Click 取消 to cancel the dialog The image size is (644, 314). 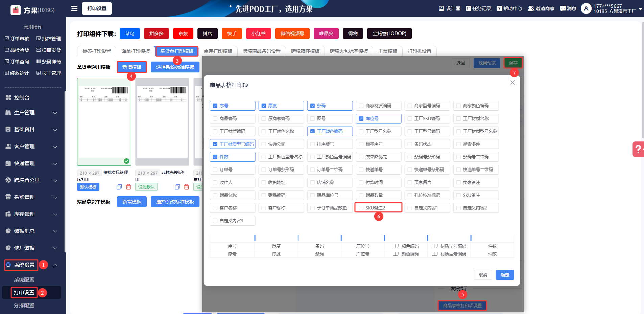point(483,275)
